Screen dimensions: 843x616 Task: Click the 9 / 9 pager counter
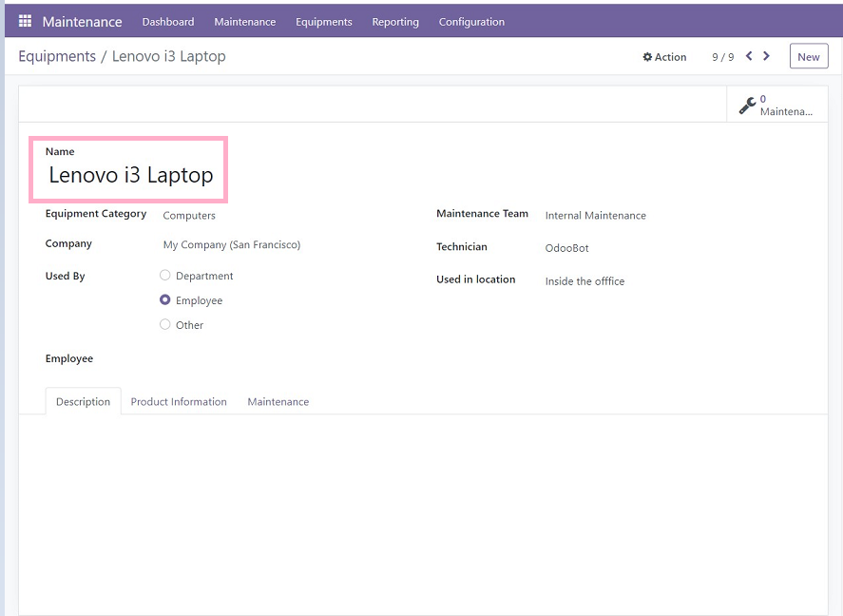pyautogui.click(x=723, y=57)
